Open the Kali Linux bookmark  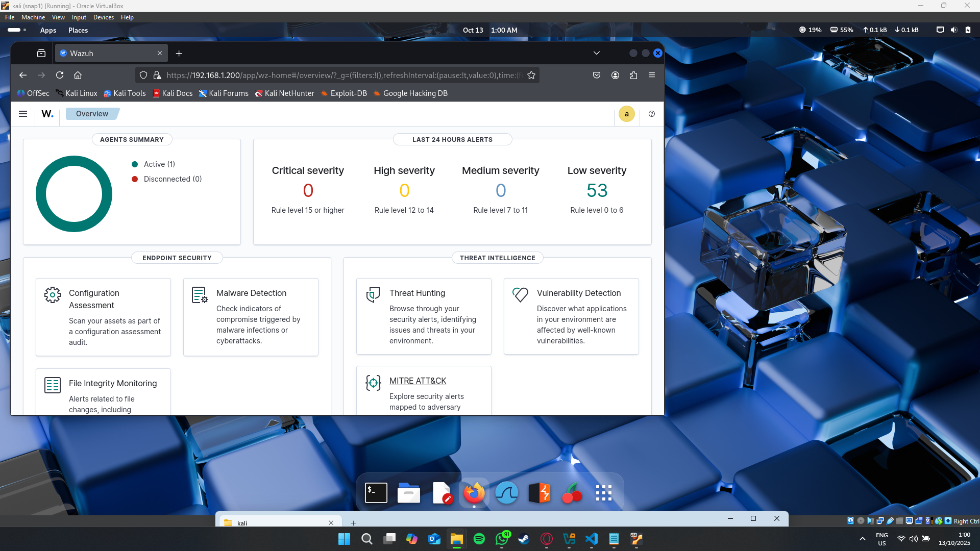click(77, 93)
